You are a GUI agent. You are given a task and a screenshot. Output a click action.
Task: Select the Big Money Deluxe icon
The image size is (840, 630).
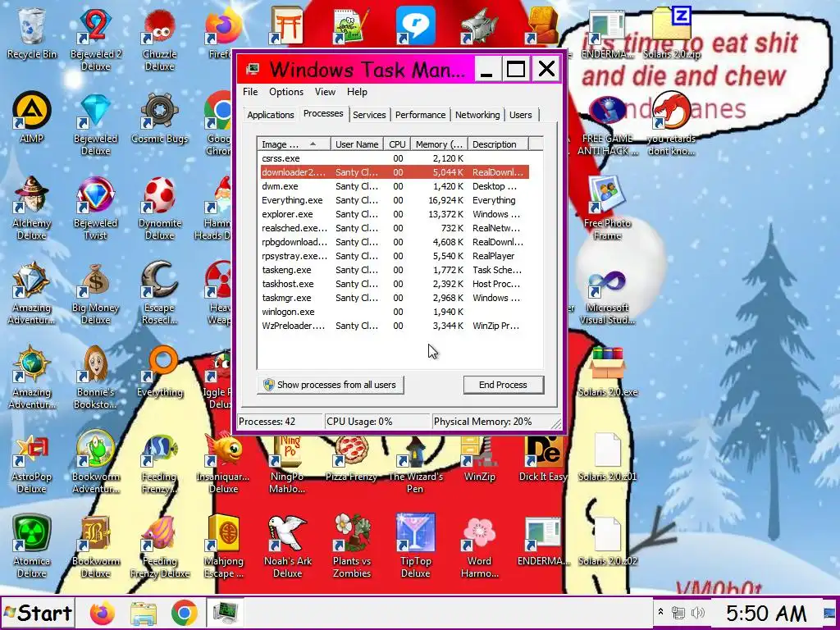tap(95, 293)
